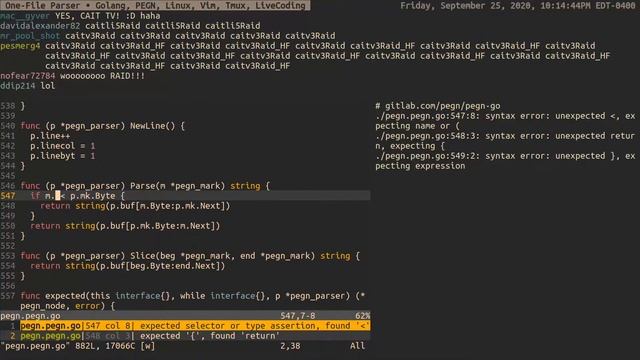Click the date and time in the status line
640x360 pixels.
(x=518, y=5)
